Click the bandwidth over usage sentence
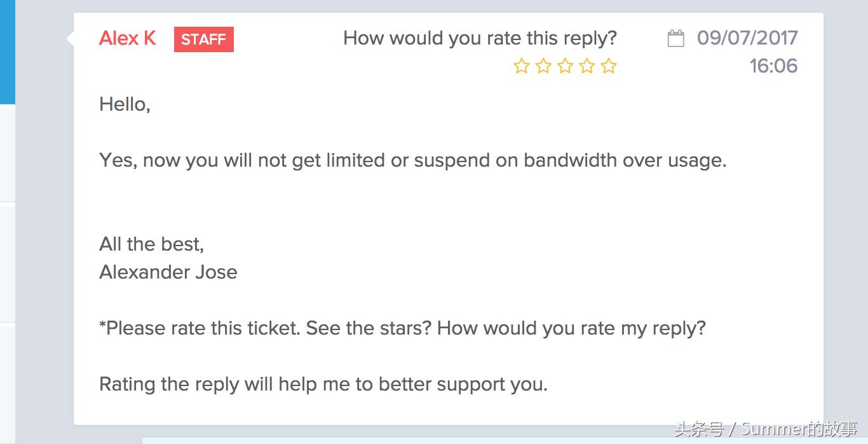The image size is (868, 444). click(412, 160)
